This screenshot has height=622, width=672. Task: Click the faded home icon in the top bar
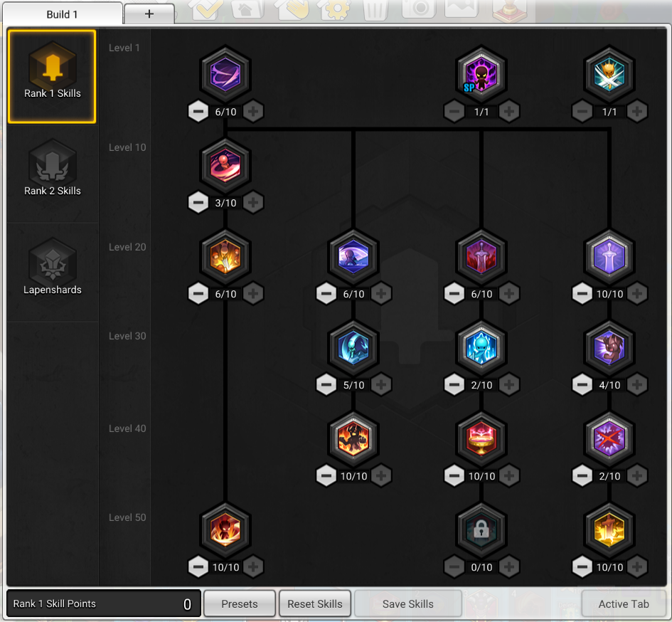click(x=247, y=9)
